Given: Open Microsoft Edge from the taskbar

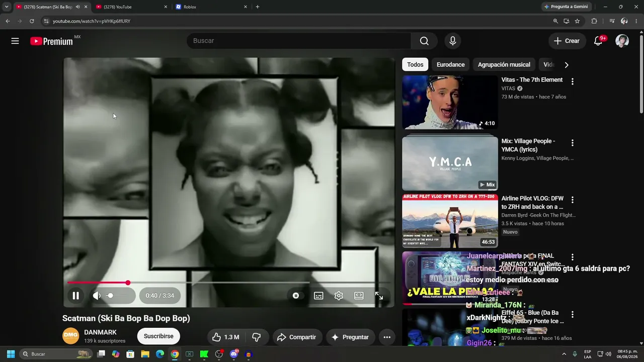Looking at the screenshot, I should point(159,354).
